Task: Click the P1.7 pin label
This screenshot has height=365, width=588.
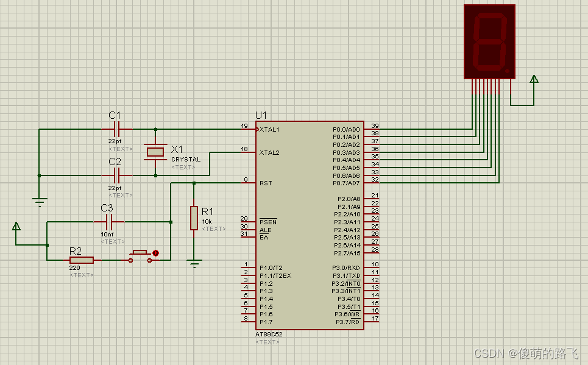Action: 266,322
